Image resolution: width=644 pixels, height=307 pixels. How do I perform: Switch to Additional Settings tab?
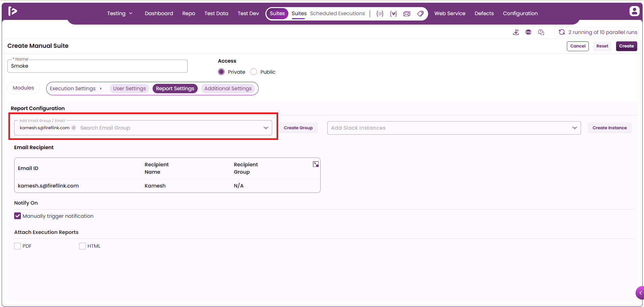click(x=228, y=89)
